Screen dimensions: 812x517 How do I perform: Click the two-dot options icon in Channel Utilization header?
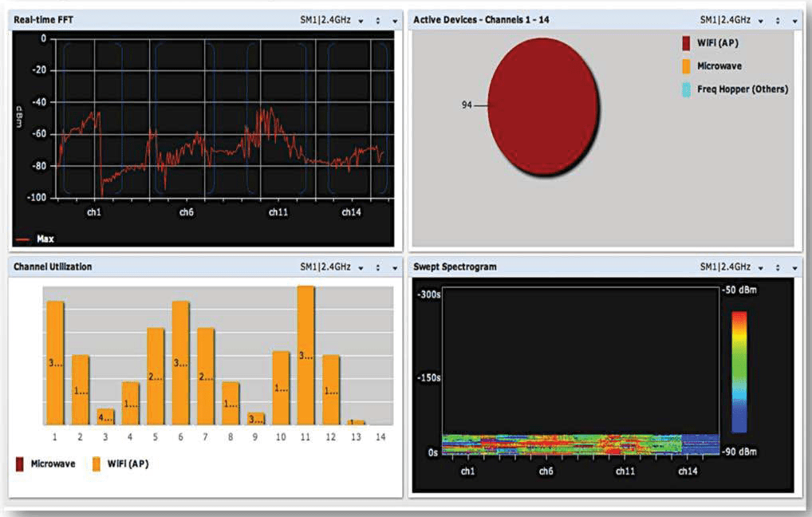(378, 267)
